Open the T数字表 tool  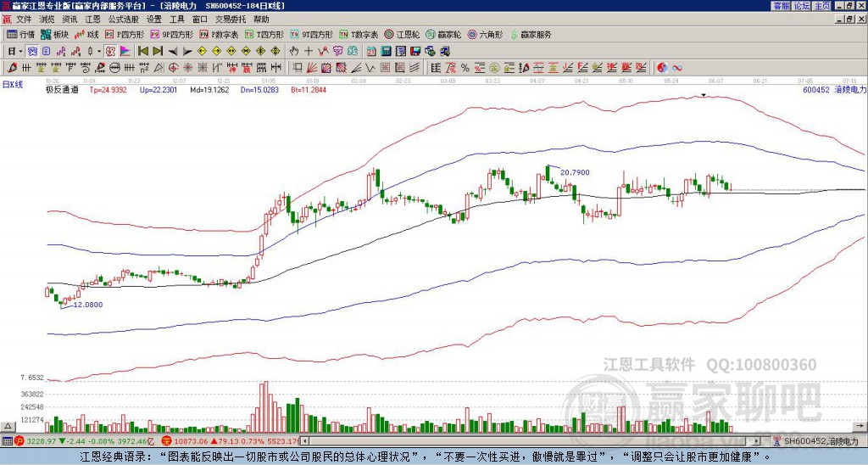(x=359, y=34)
